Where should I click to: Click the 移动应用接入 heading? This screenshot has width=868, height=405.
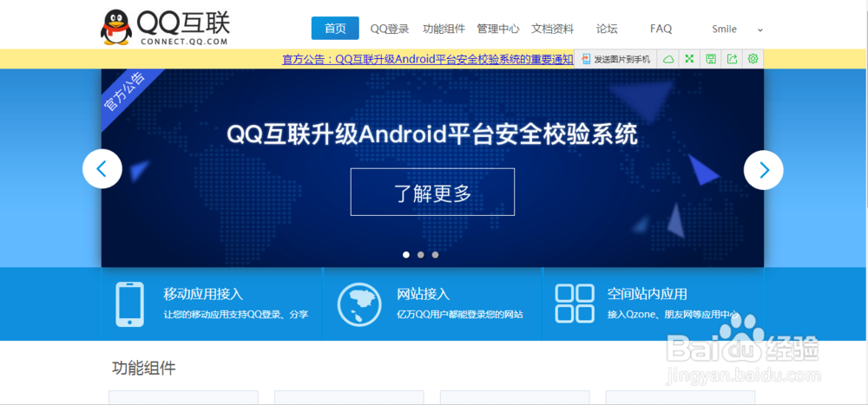click(x=203, y=294)
